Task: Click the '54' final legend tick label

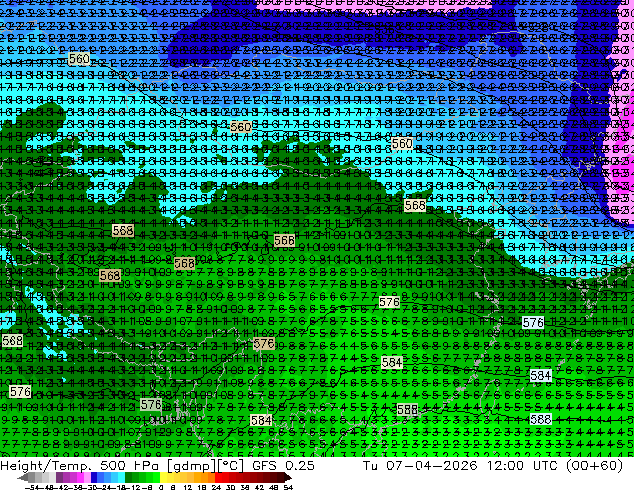Action: [x=289, y=488]
